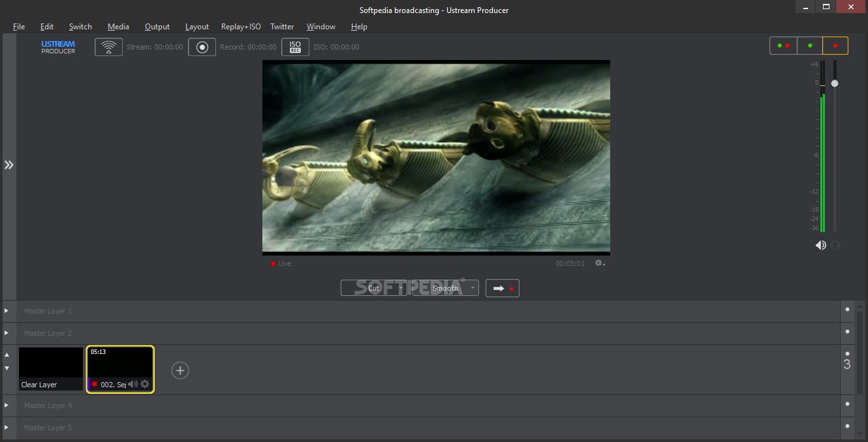The width and height of the screenshot is (868, 442).
Task: Select the Clear Layer thumbnail
Action: point(51,369)
